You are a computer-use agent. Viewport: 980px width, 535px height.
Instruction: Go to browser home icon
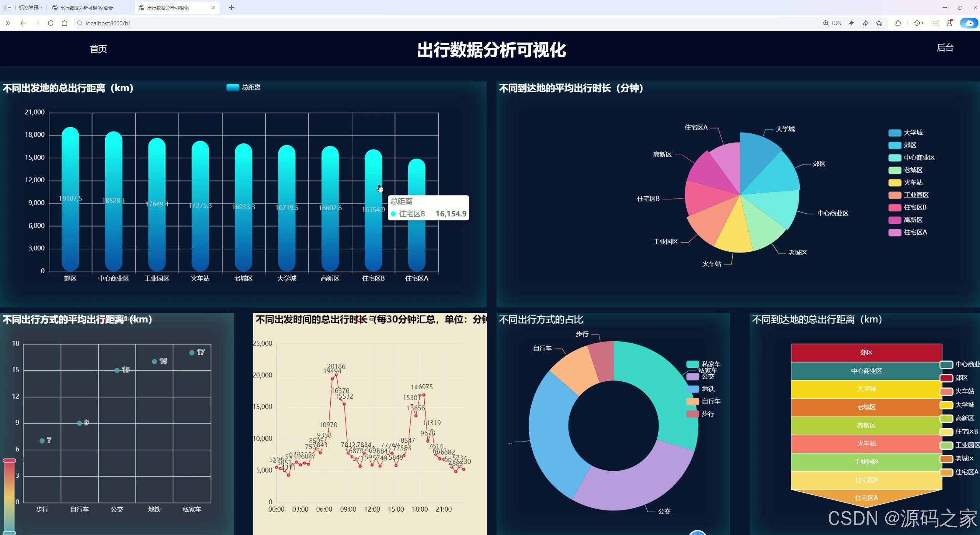click(65, 23)
